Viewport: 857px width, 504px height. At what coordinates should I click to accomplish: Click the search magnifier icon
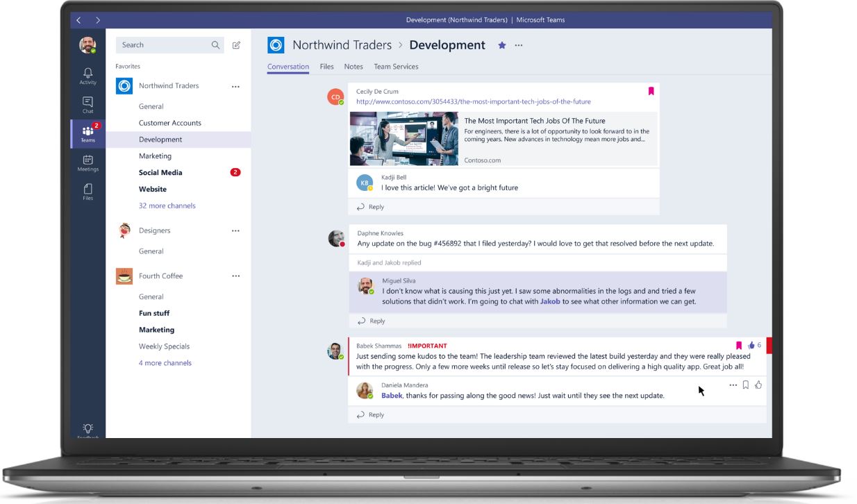click(x=215, y=45)
